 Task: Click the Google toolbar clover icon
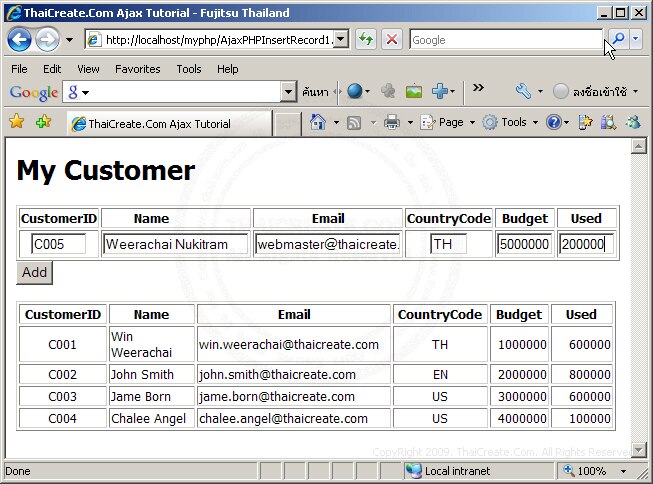coord(388,91)
